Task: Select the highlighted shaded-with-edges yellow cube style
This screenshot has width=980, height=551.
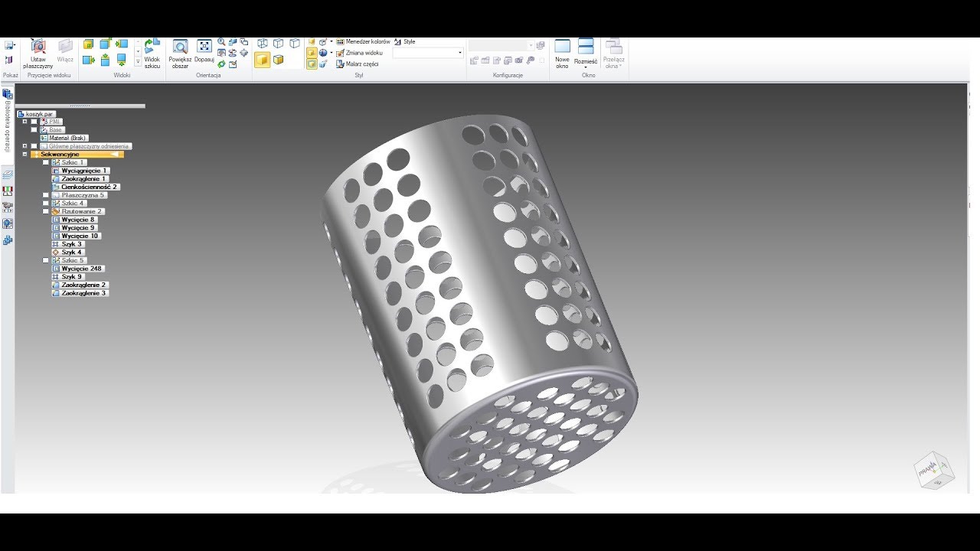Action: pyautogui.click(x=262, y=60)
